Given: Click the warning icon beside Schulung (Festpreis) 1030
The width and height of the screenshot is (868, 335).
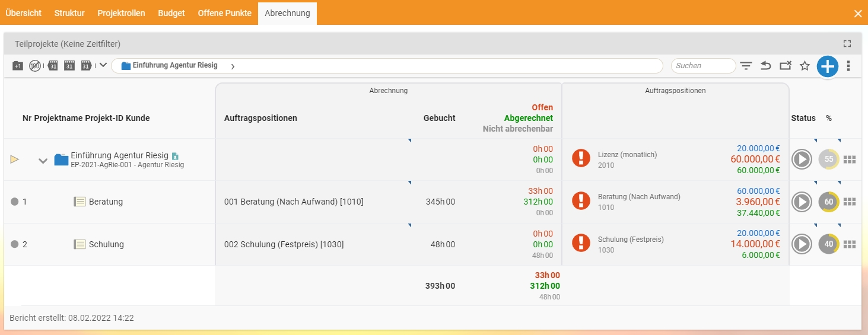Looking at the screenshot, I should pos(581,243).
